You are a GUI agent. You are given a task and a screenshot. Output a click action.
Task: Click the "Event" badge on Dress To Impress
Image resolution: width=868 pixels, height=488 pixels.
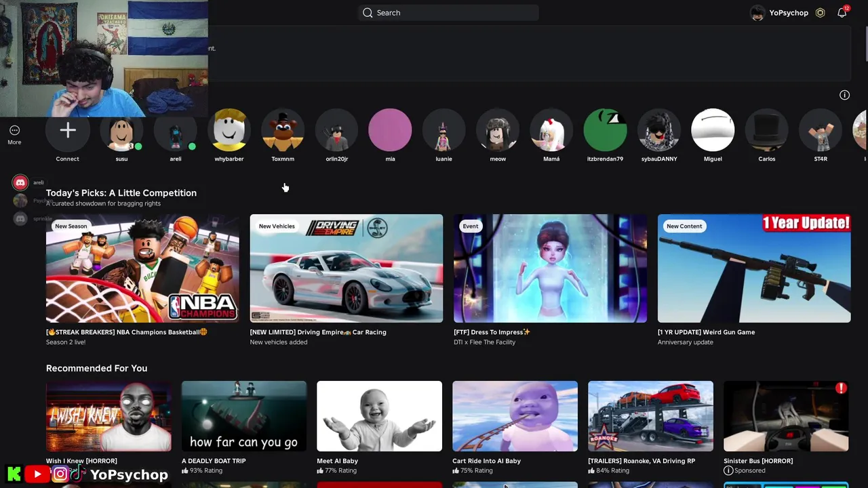471,226
